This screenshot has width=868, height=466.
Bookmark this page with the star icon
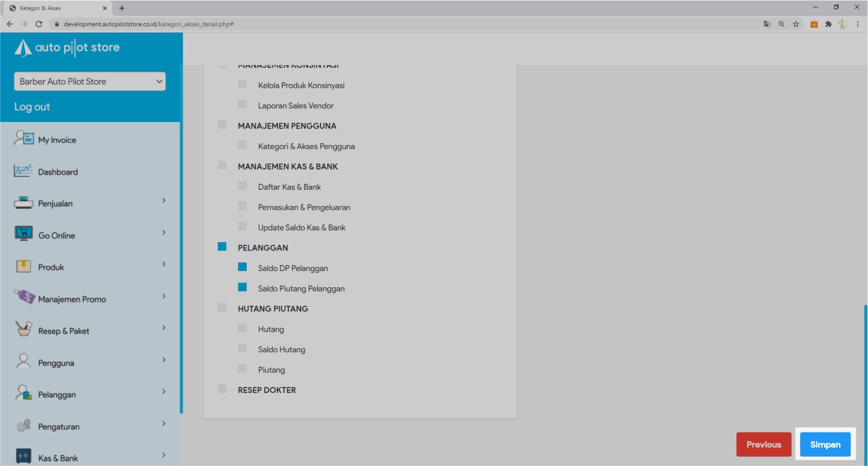(x=796, y=24)
